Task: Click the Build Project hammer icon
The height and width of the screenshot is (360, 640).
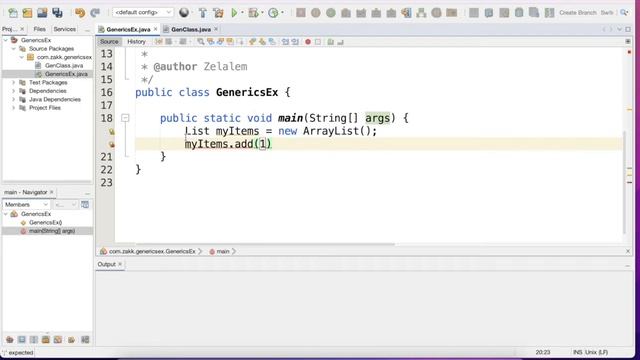Action: [202, 13]
